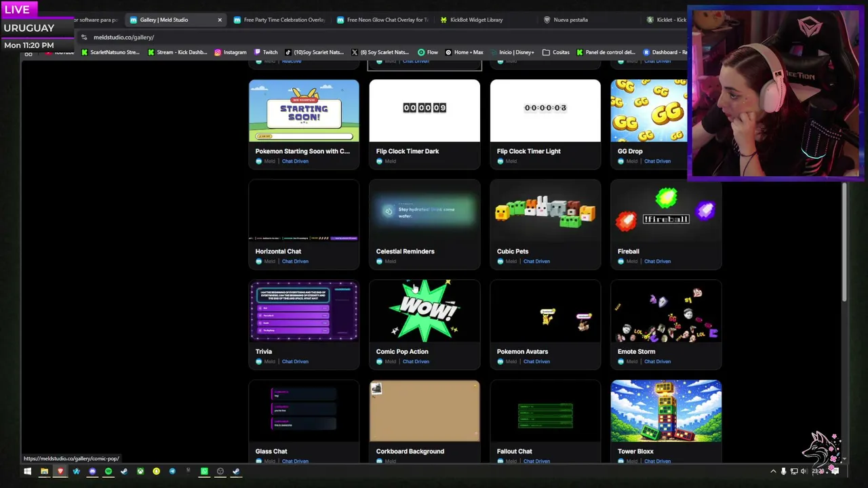
Task: Click Chat Driven tag under Horizontal Chat
Action: pos(295,262)
